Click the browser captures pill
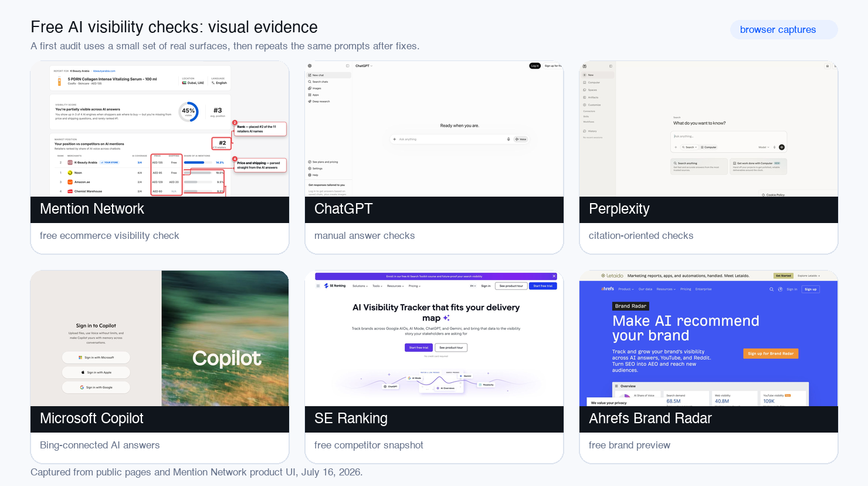This screenshot has width=868, height=486. (784, 30)
